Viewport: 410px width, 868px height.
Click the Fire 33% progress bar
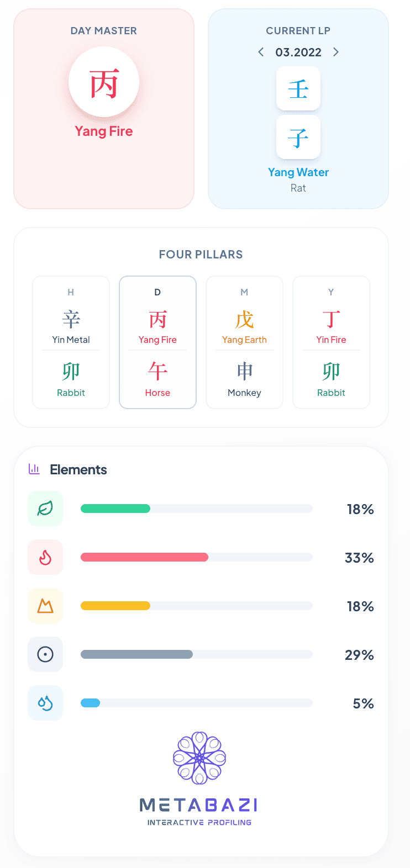pos(196,558)
